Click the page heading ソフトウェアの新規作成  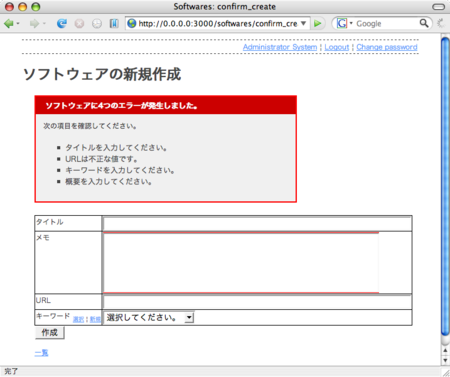[x=102, y=74]
